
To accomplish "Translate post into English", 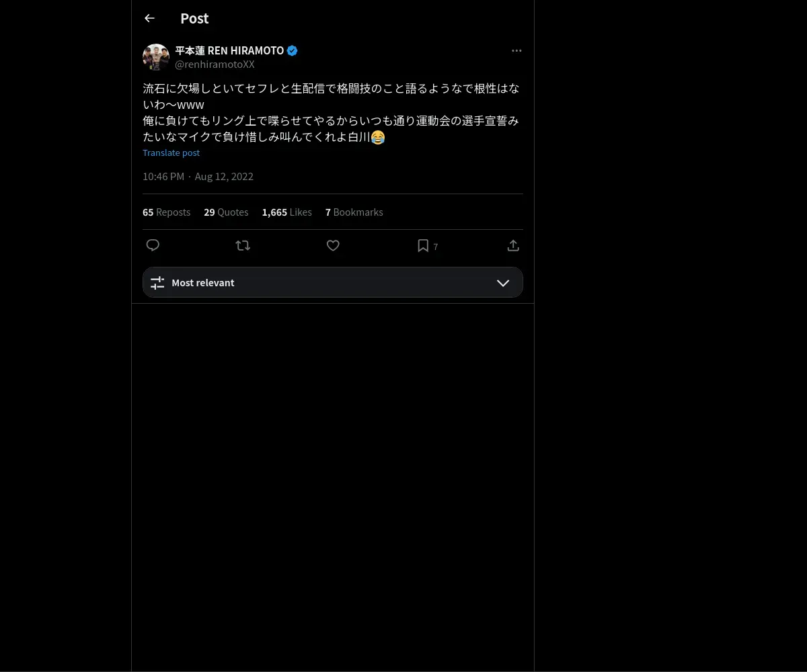I will click(x=171, y=153).
